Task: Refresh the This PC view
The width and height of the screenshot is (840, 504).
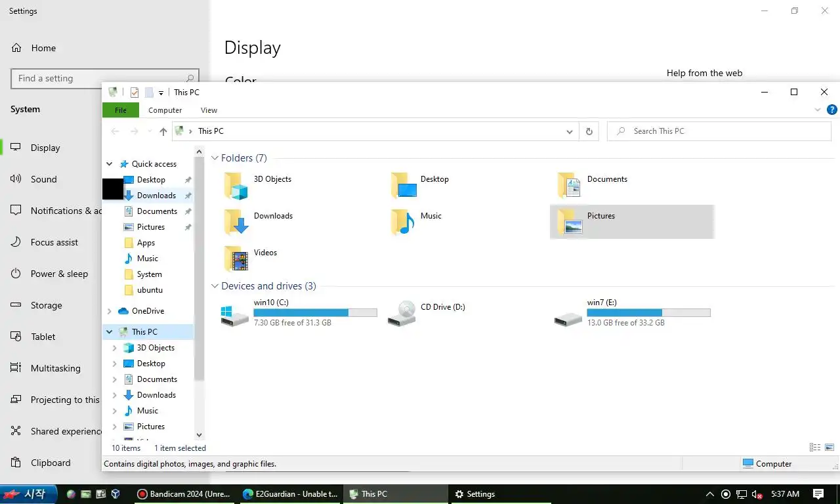Action: 589,131
